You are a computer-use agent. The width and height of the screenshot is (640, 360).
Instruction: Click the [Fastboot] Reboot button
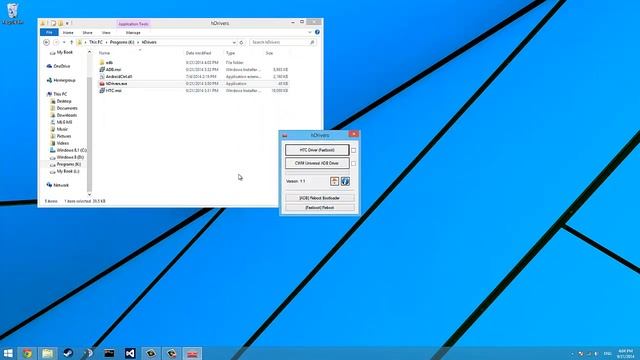pyautogui.click(x=320, y=208)
